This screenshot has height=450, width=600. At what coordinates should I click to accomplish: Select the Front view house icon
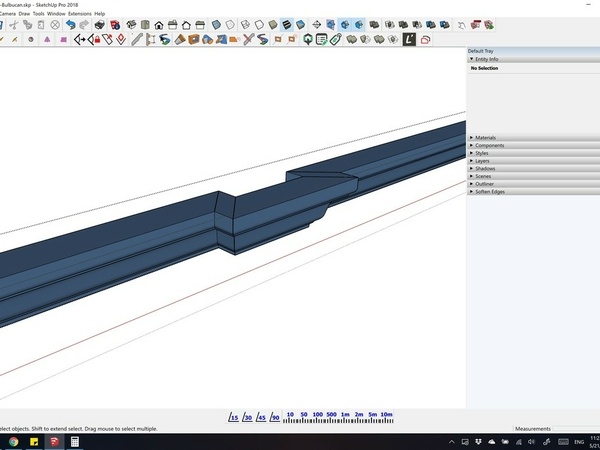pyautogui.click(x=159, y=23)
